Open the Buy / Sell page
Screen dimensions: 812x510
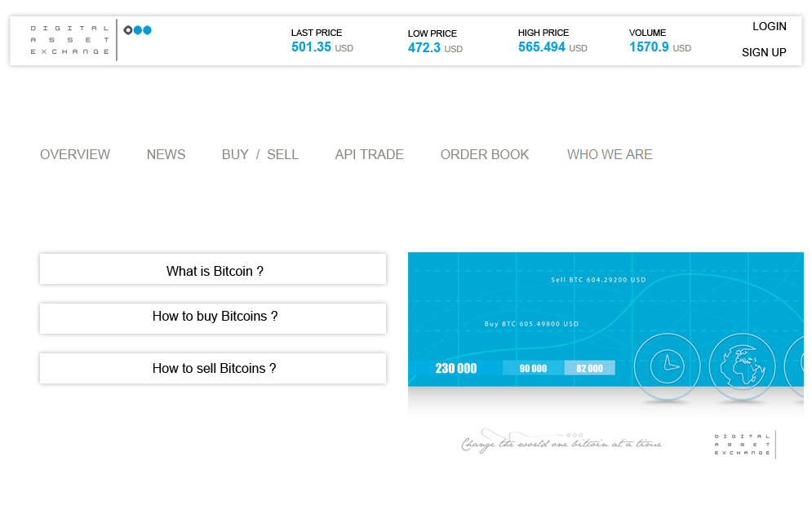[260, 154]
